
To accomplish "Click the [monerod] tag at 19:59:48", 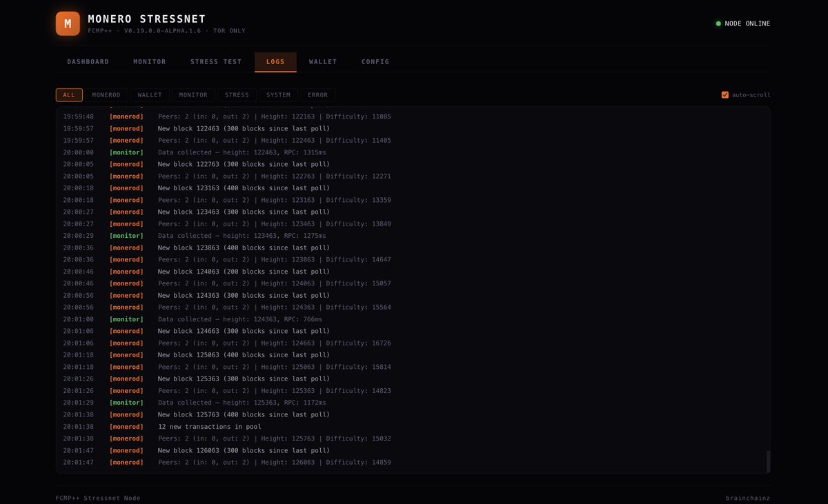I will pyautogui.click(x=126, y=117).
